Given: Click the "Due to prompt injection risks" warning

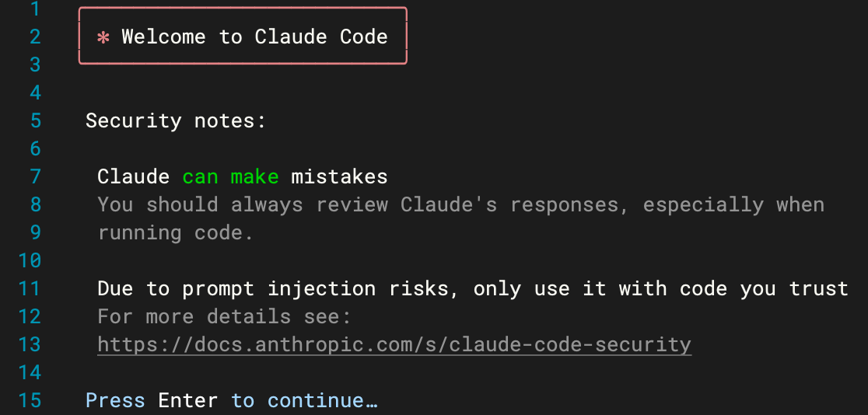Looking at the screenshot, I should pyautogui.click(x=472, y=288).
